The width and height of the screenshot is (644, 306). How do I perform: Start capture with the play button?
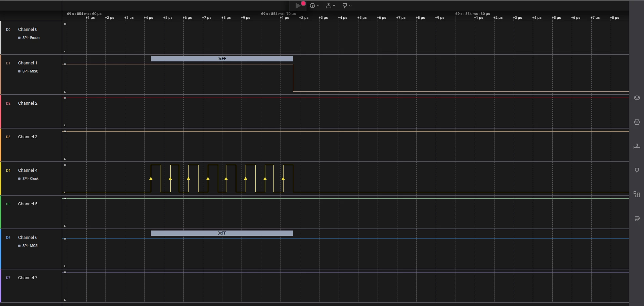(298, 6)
